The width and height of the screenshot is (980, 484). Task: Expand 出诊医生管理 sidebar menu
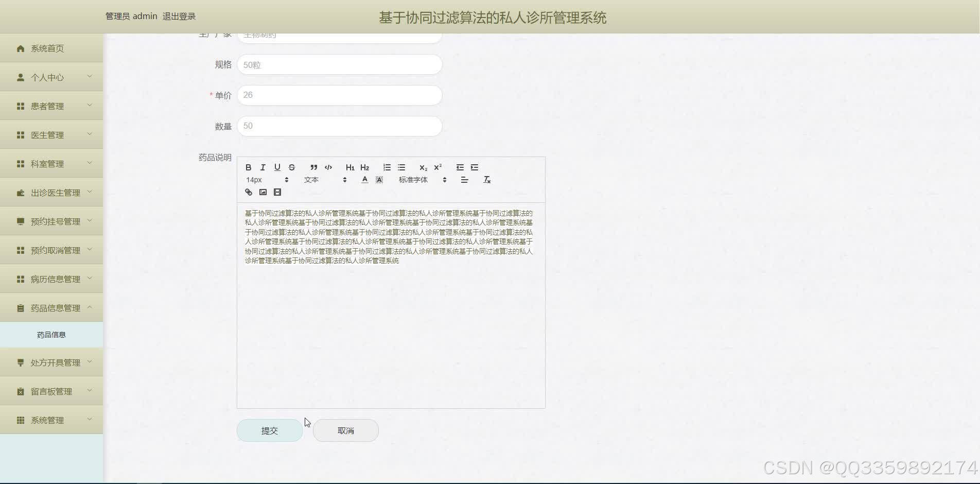pos(51,193)
